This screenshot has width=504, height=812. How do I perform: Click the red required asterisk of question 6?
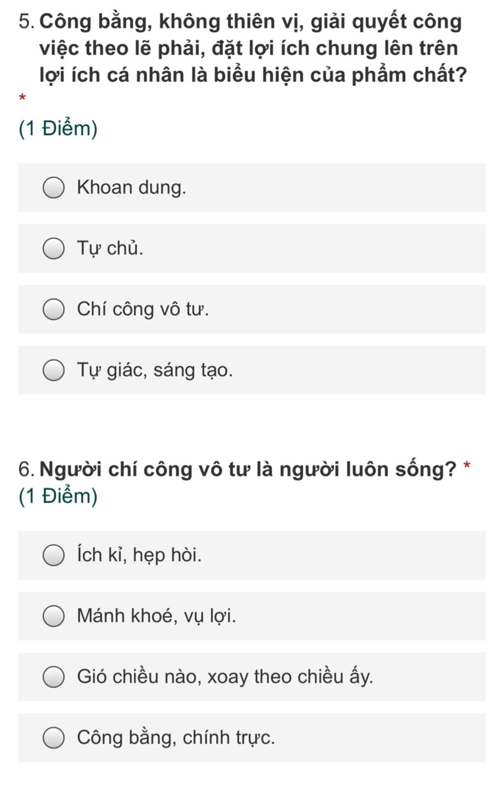pyautogui.click(x=467, y=466)
